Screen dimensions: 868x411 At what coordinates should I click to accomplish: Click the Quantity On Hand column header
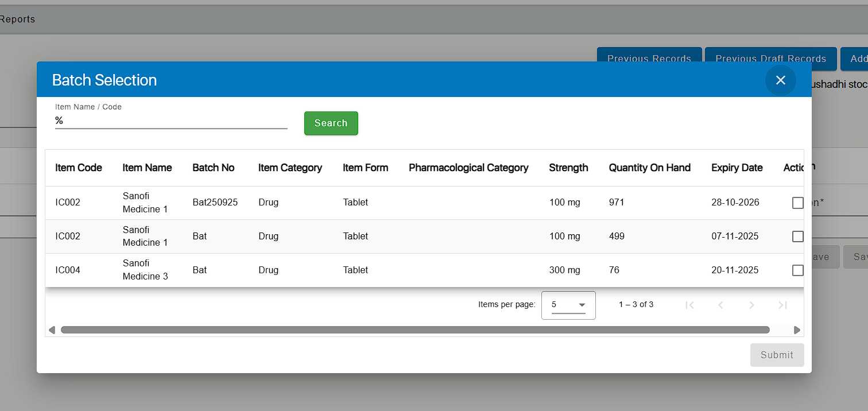649,168
